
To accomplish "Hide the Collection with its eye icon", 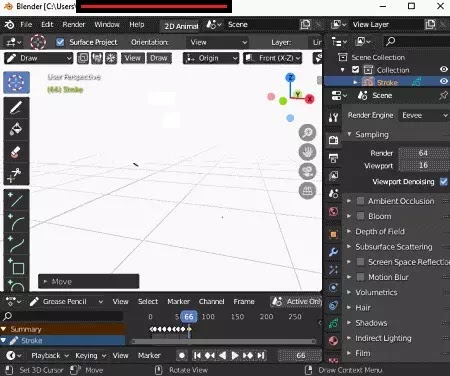I will click(444, 69).
